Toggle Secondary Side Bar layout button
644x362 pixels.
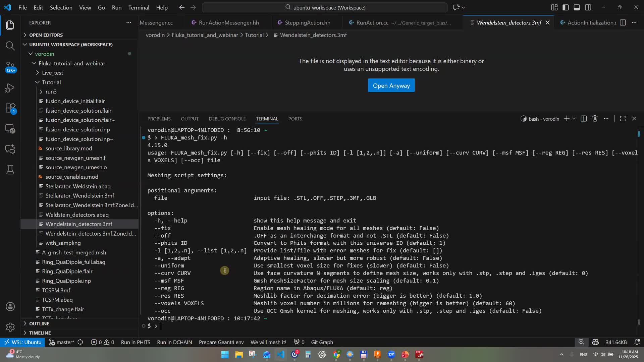pos(588,7)
